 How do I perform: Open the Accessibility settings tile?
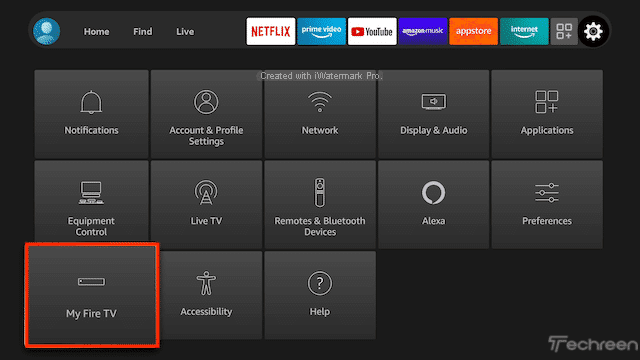click(211, 295)
